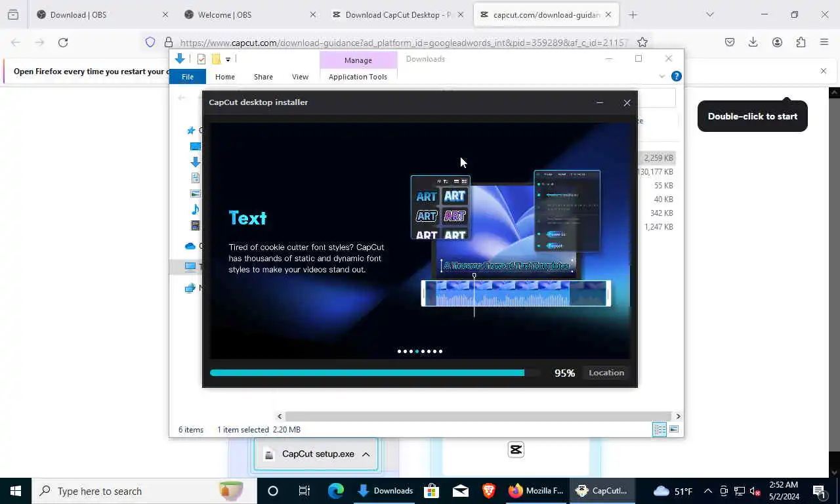Image resolution: width=840 pixels, height=504 pixels.
Task: Minimize the CapCut desktop installer window
Action: tap(599, 102)
